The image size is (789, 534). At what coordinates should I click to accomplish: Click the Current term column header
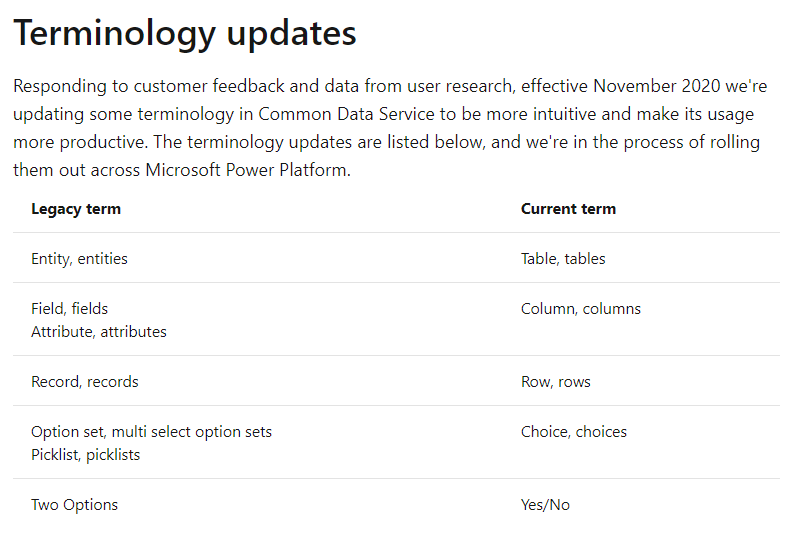point(568,209)
